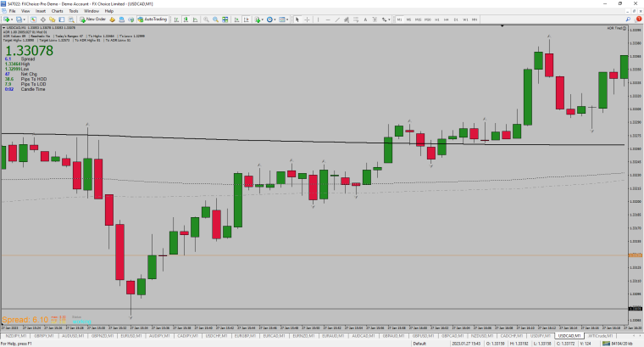
Task: Toggle the AutoTrading button
Action: (153, 20)
